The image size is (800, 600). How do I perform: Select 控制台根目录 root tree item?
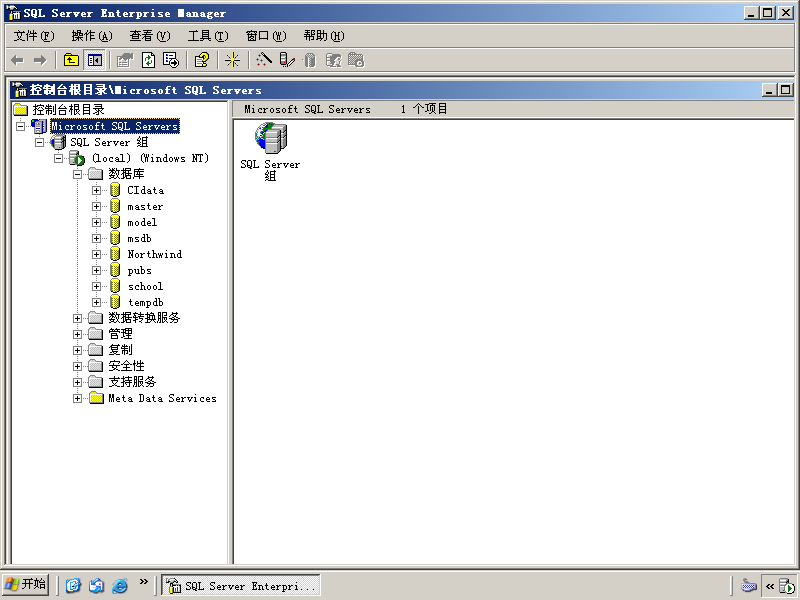[68, 110]
